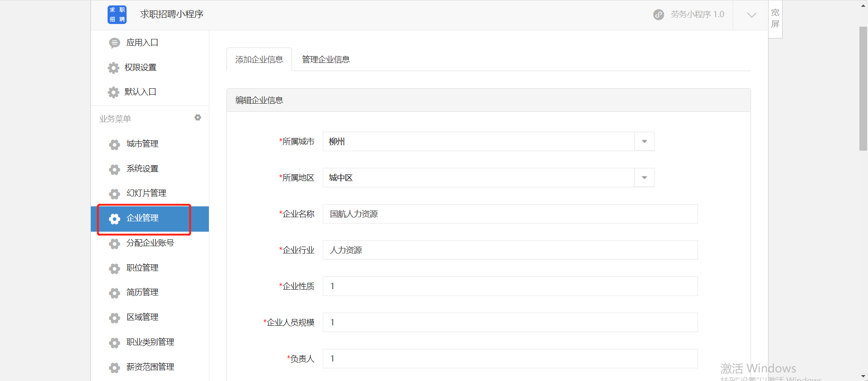Image resolution: width=868 pixels, height=381 pixels.
Task: Click into the 企业人员规模 input field
Action: coord(510,323)
